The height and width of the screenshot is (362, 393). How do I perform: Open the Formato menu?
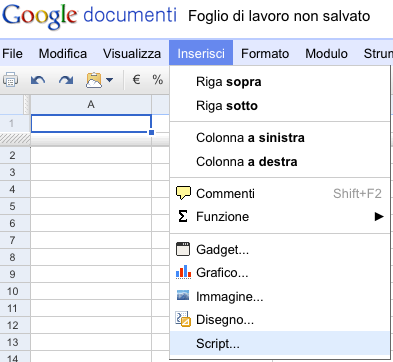click(x=265, y=54)
